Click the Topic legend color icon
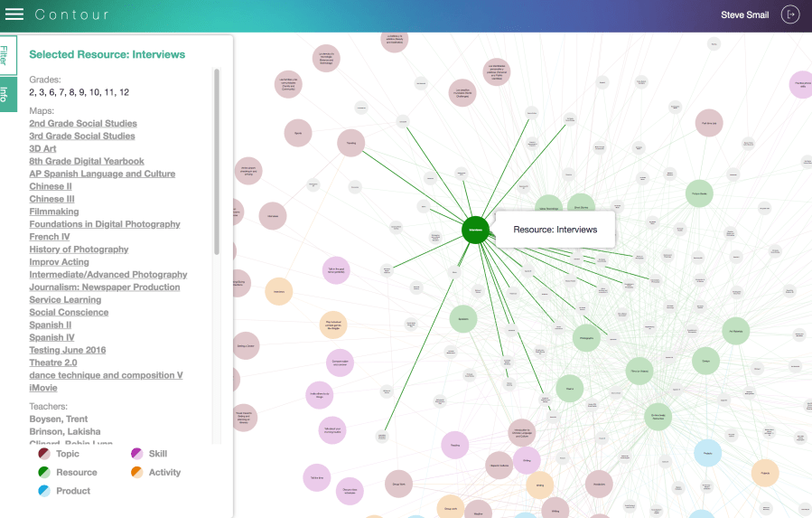The width and height of the screenshot is (812, 518). click(x=44, y=454)
